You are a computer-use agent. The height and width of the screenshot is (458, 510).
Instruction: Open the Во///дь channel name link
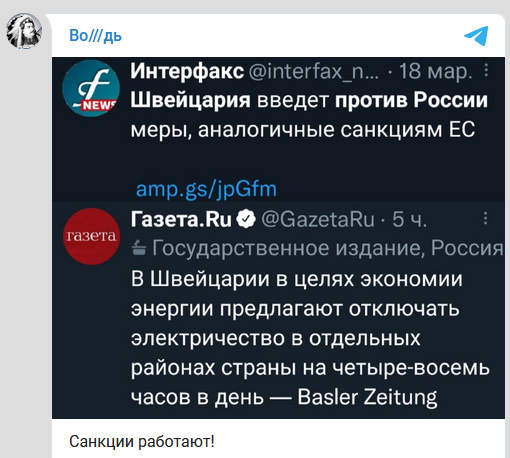95,35
